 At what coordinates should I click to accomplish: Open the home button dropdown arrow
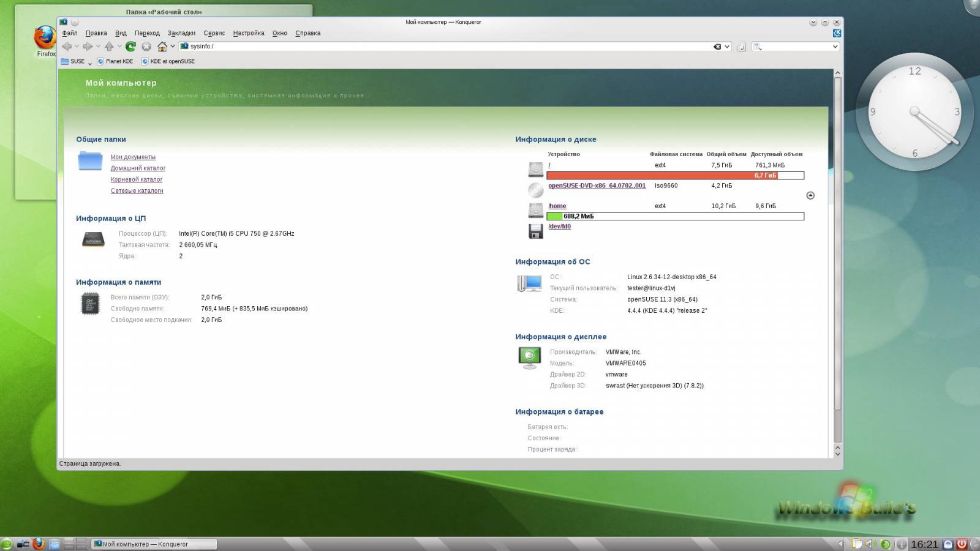173,47
